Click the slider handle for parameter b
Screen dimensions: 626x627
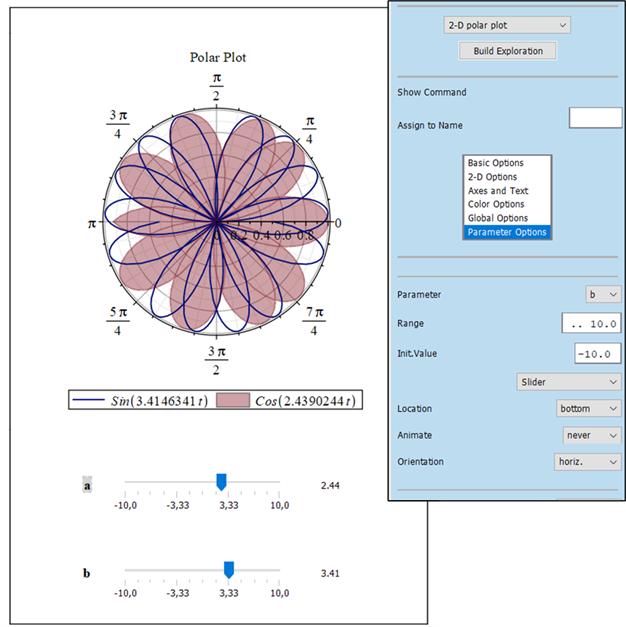(229, 569)
